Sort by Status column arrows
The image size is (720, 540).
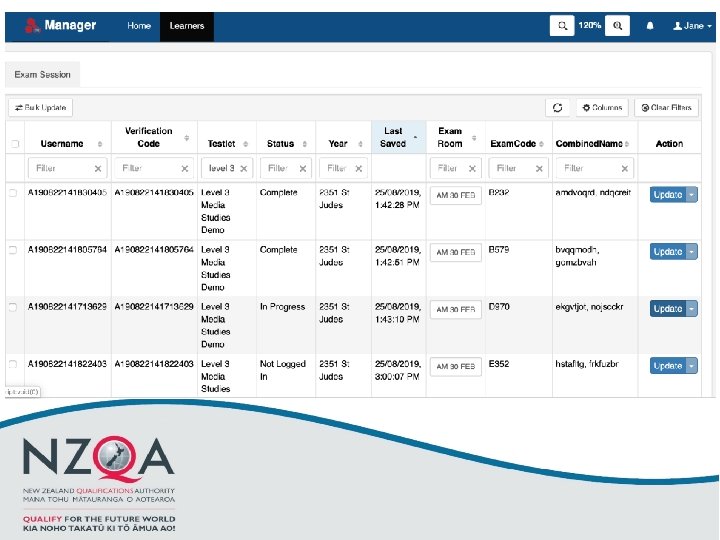[x=304, y=144]
